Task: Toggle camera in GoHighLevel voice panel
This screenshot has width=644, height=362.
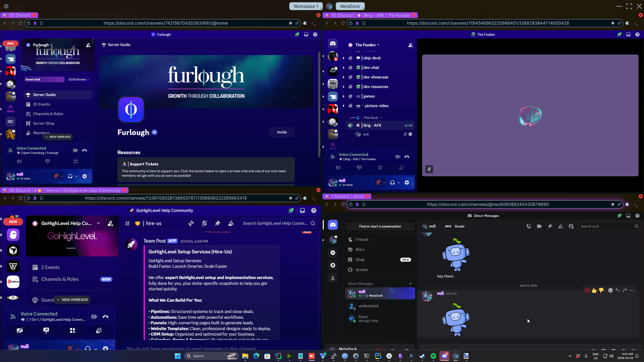Action: click(x=20, y=330)
